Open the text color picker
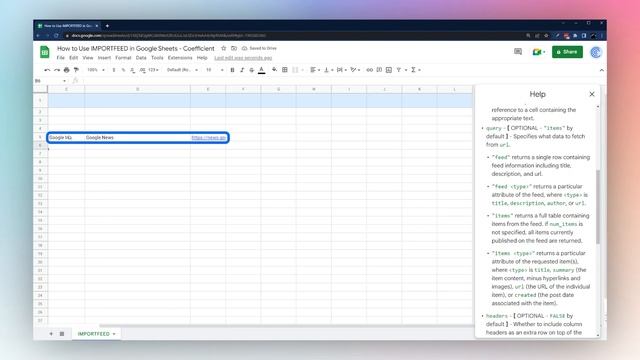Image resolution: width=640 pixels, height=360 pixels. pyautogui.click(x=262, y=70)
